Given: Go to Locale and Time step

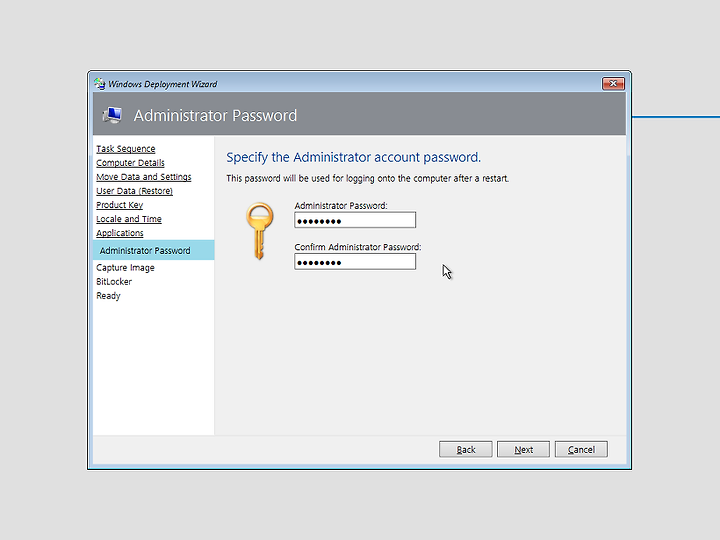Looking at the screenshot, I should click(129, 219).
